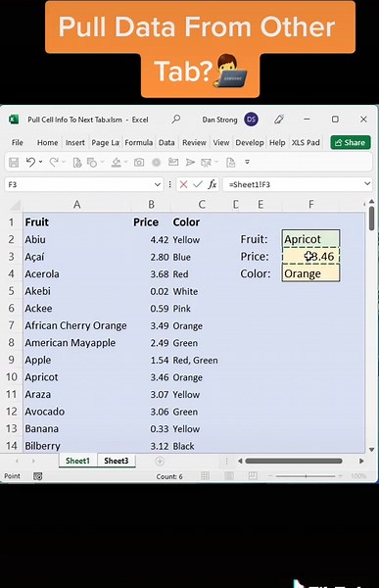Viewport: 379px width, 588px height.
Task: Click the zoom out minus button
Action: click(x=270, y=476)
